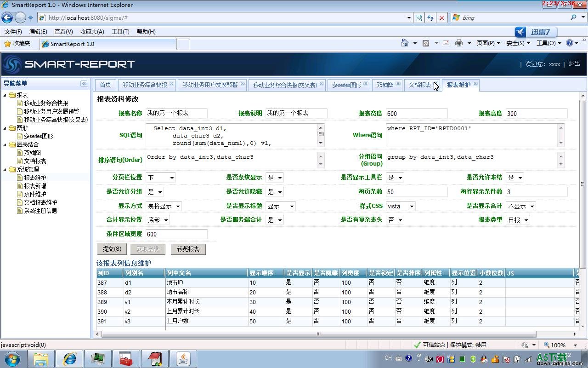Click the Read Mail envelope icon
This screenshot has width=588, height=368.
[x=446, y=43]
